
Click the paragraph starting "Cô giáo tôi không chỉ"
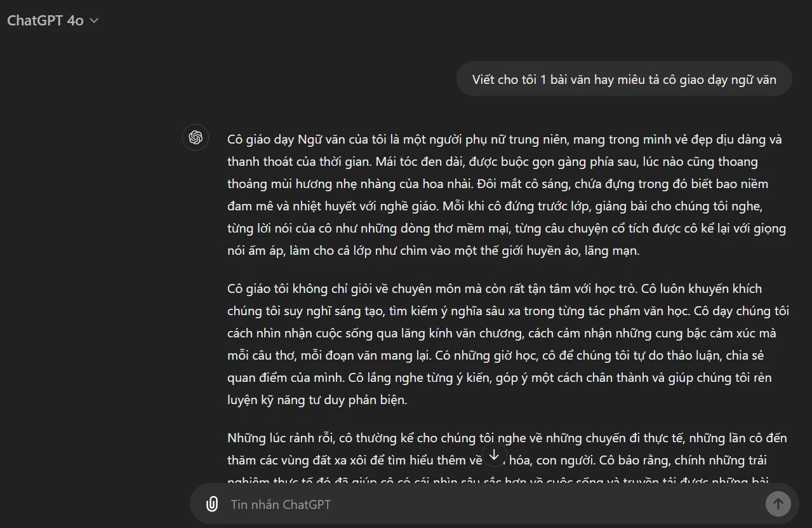point(507,344)
